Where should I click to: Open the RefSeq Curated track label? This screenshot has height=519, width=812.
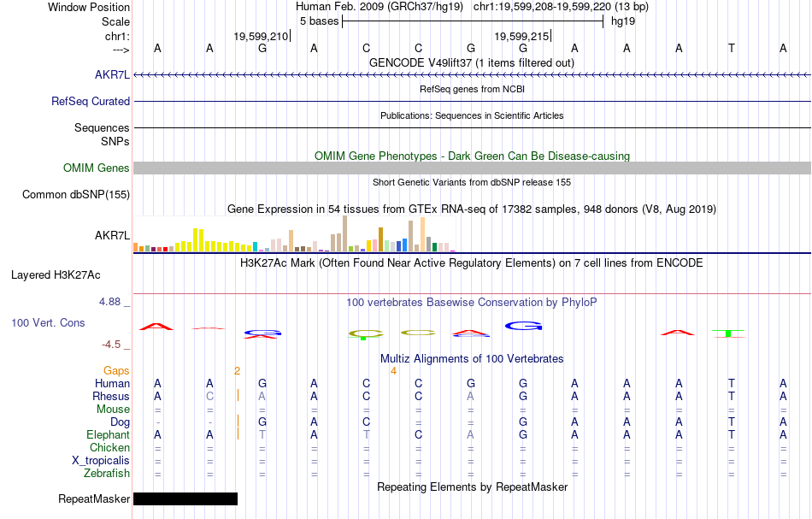click(x=90, y=101)
